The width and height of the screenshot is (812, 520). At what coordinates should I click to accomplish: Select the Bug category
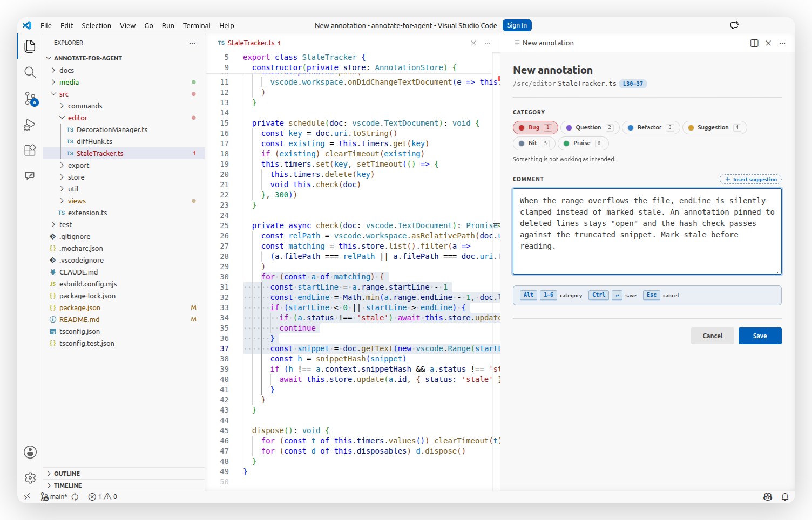536,128
